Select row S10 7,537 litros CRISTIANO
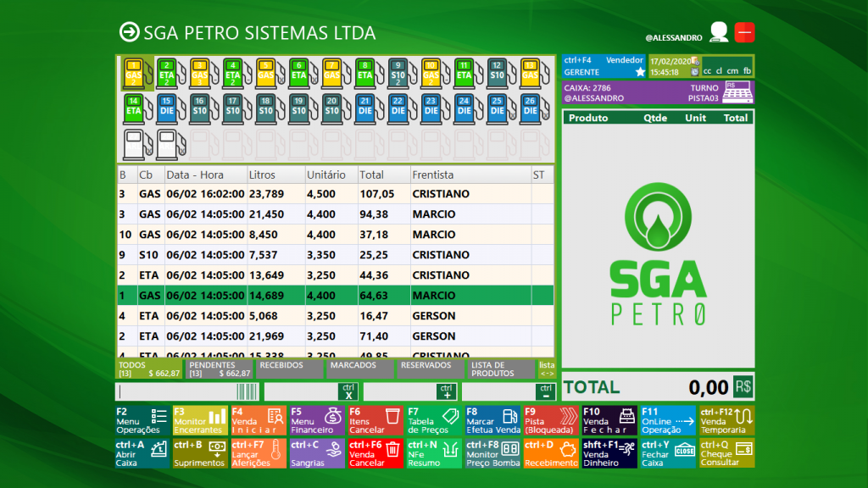 point(336,254)
